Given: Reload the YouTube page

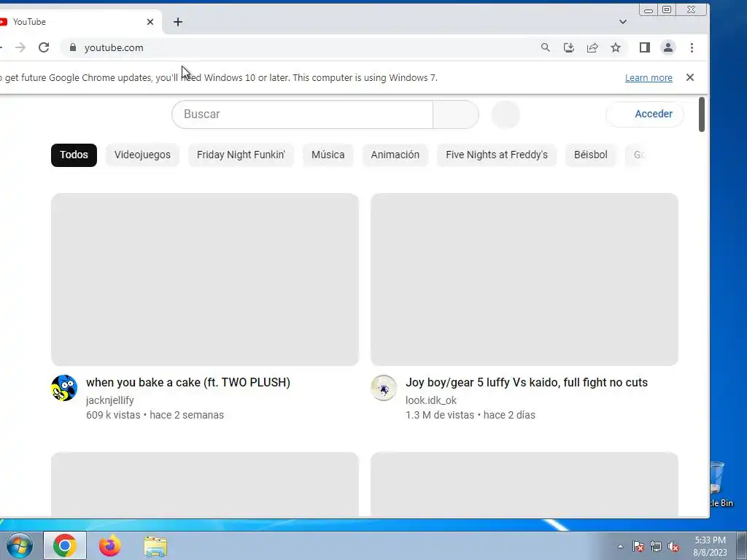Looking at the screenshot, I should (x=44, y=47).
